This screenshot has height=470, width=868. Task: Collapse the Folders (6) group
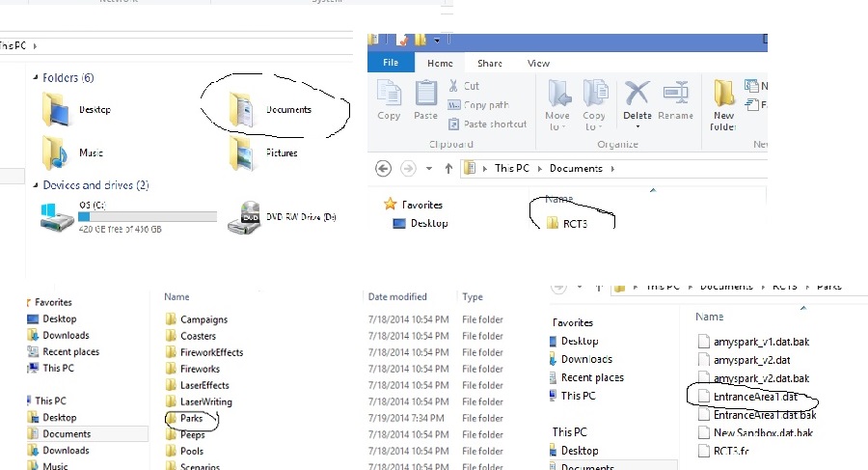pyautogui.click(x=35, y=78)
